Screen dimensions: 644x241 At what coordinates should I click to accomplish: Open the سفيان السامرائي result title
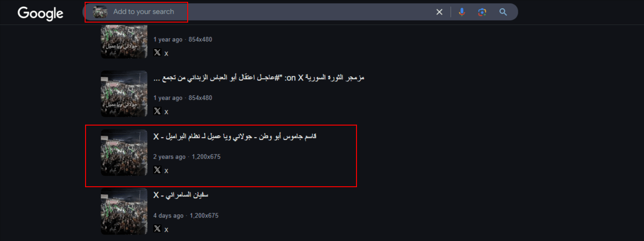181,195
